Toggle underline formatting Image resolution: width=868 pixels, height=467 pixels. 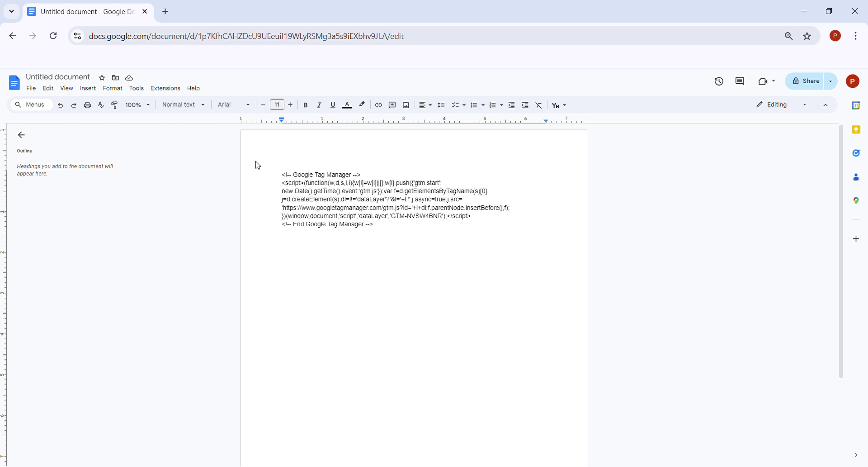[333, 105]
